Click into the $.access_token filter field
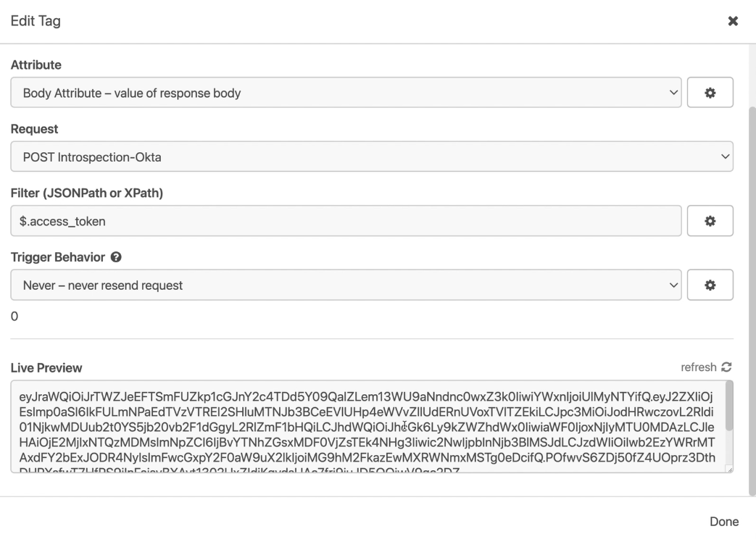This screenshot has height=542, width=756. [346, 221]
